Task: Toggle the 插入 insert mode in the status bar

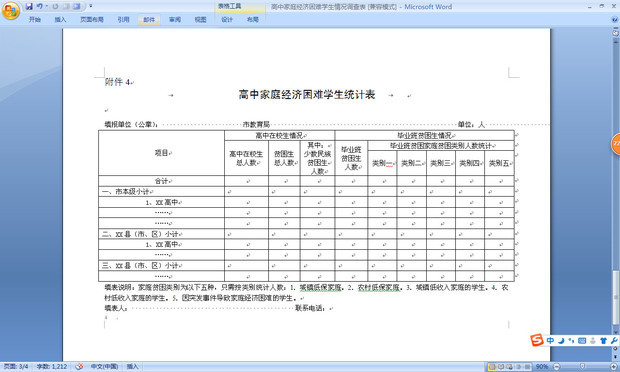Action: (132, 367)
